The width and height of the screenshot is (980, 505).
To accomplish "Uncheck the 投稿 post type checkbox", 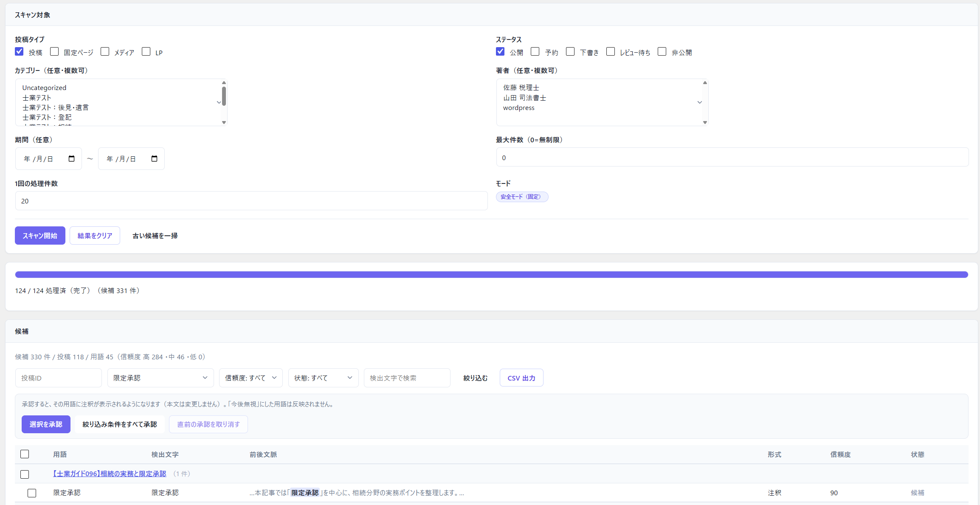I will tap(19, 52).
